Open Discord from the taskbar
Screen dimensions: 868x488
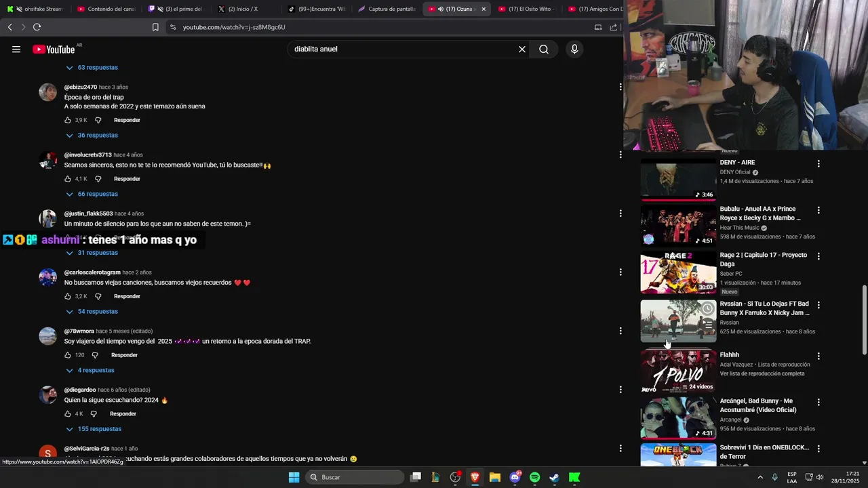(515, 477)
